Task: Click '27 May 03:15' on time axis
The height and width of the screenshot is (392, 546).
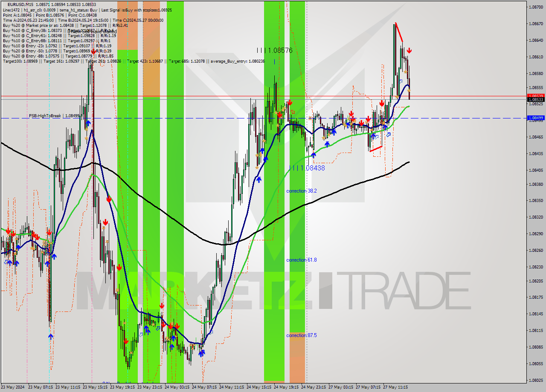Action: (x=341, y=387)
